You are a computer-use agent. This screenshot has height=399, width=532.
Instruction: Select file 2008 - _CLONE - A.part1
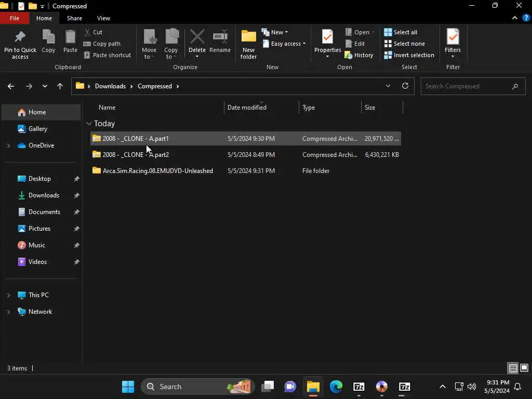246,138
